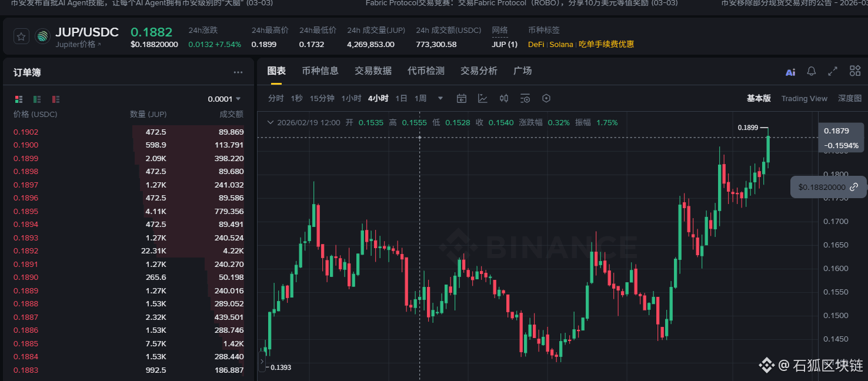
Task: Collapse the candle OHLC info chevron
Action: tap(271, 123)
